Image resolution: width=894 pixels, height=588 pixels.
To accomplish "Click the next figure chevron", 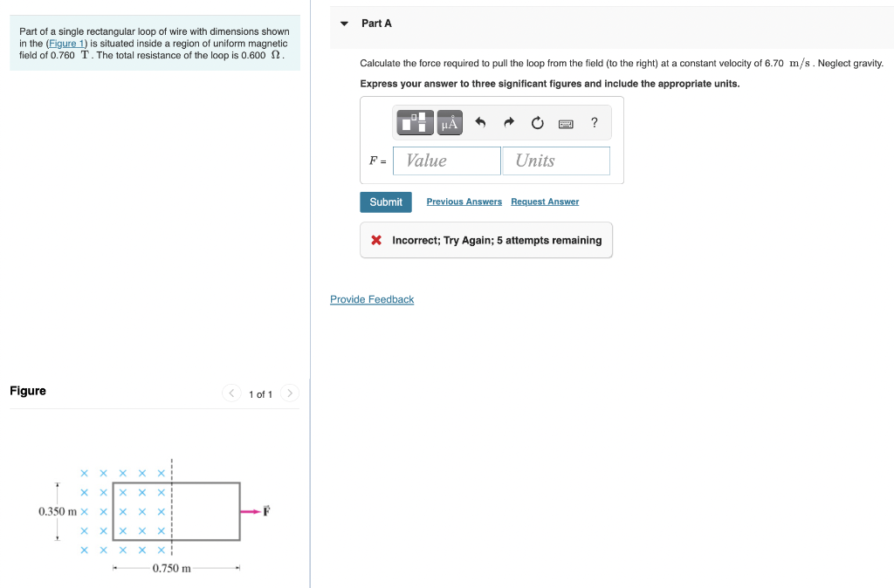I will 290,393.
